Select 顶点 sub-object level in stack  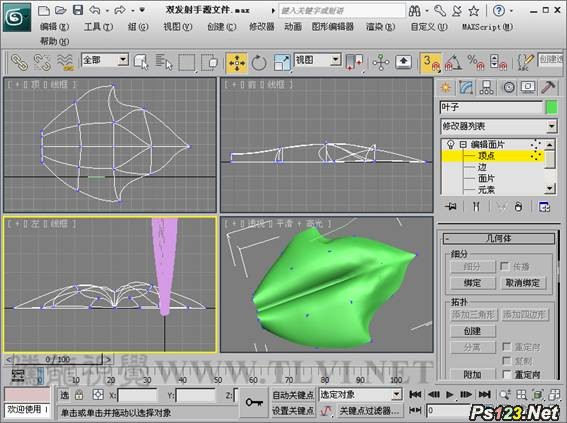click(x=486, y=156)
